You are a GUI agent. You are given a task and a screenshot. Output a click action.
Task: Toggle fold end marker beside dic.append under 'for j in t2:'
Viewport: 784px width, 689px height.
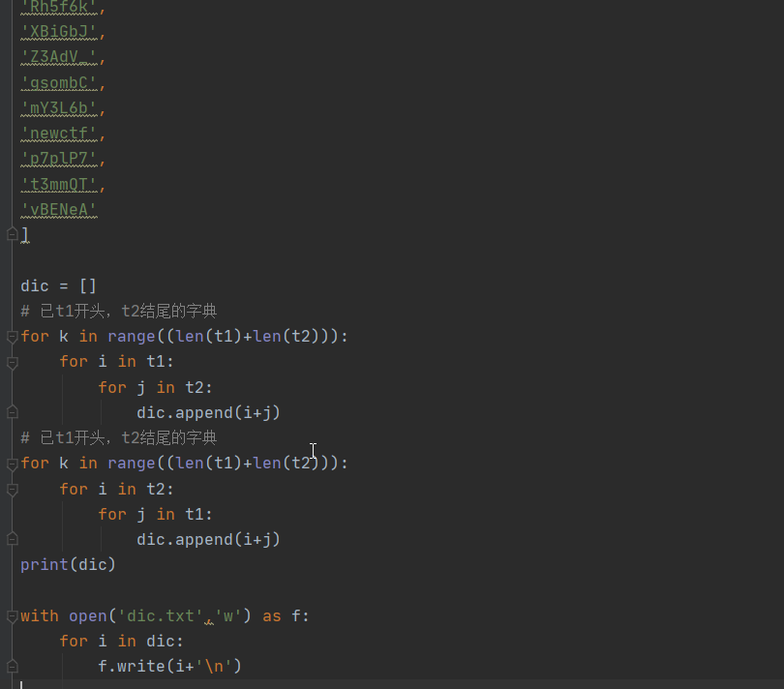13,412
